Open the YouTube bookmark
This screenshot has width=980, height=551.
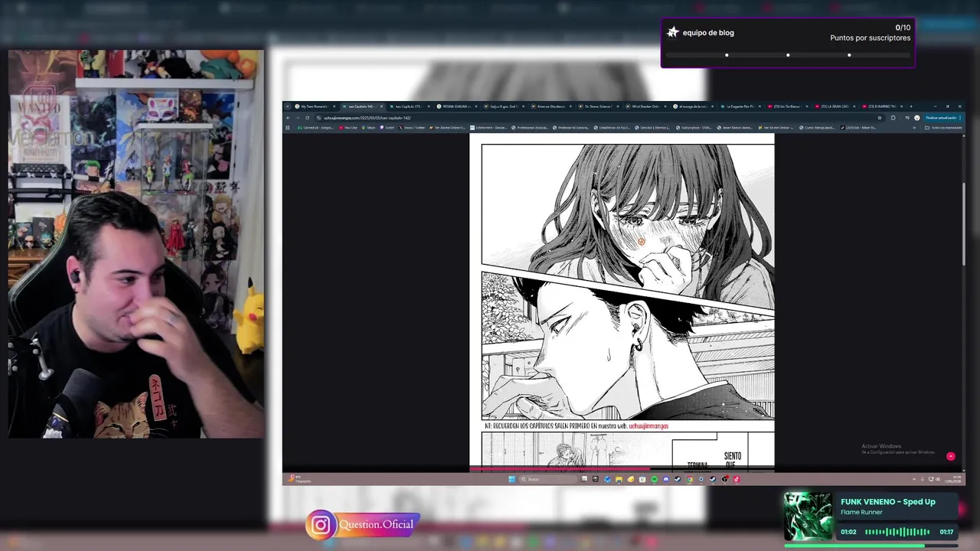pyautogui.click(x=348, y=127)
